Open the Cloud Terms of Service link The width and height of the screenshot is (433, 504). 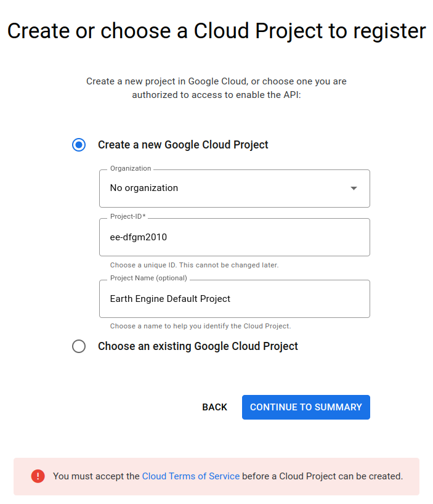[x=190, y=476]
